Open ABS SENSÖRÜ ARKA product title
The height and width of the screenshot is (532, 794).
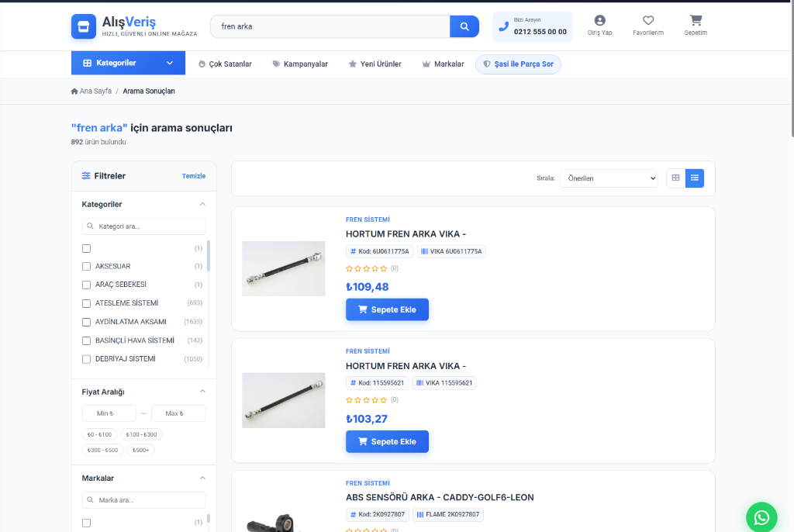(x=440, y=498)
